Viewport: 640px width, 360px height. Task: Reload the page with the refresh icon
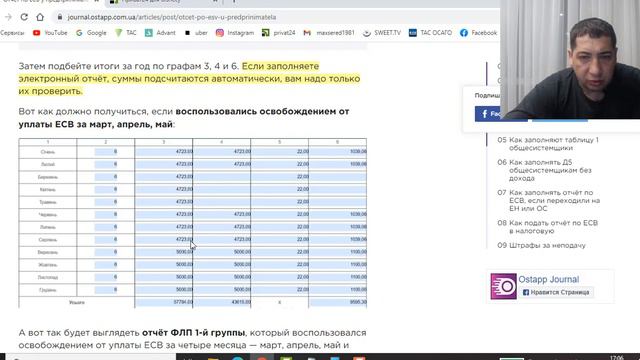[x=24, y=17]
